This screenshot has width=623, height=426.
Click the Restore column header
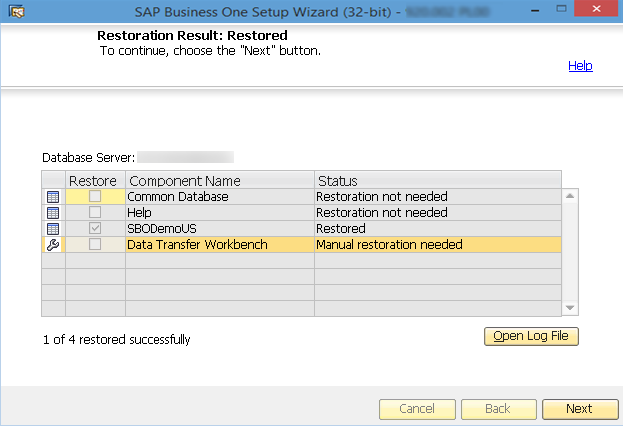[95, 180]
